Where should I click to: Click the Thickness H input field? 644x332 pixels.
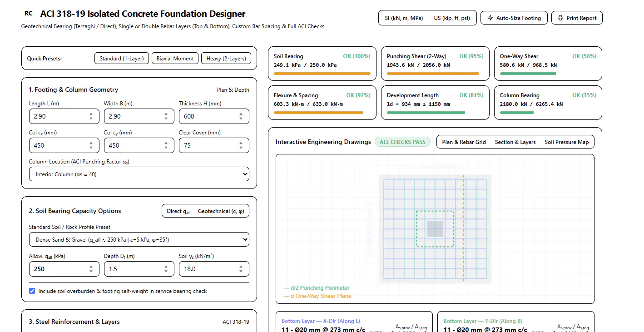pos(214,116)
